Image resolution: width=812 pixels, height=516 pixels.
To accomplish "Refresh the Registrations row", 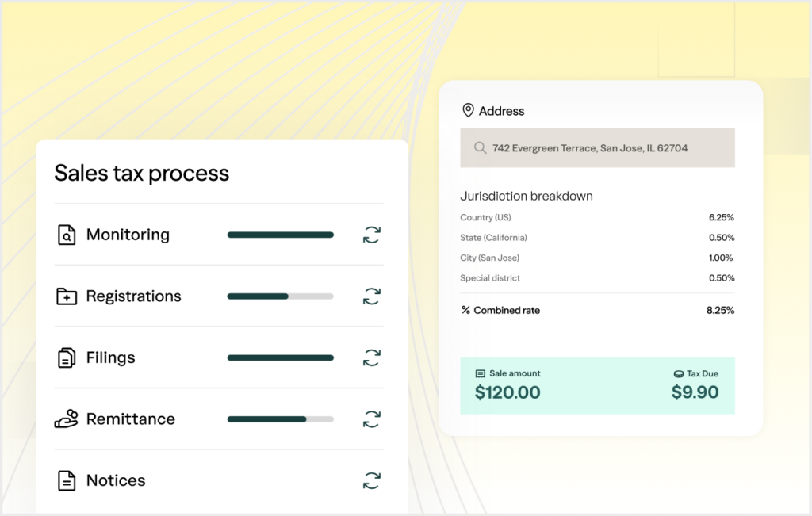I will (x=371, y=296).
